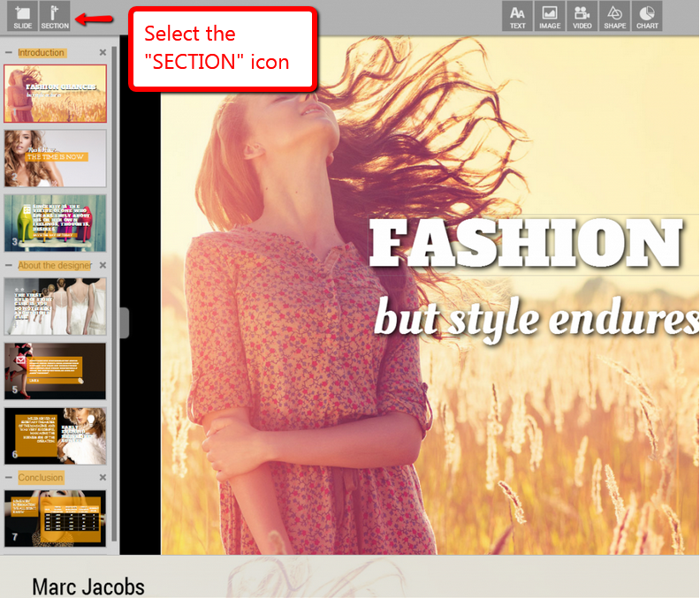
Task: Click the slide panel vertical scrollbar
Action: [114, 292]
